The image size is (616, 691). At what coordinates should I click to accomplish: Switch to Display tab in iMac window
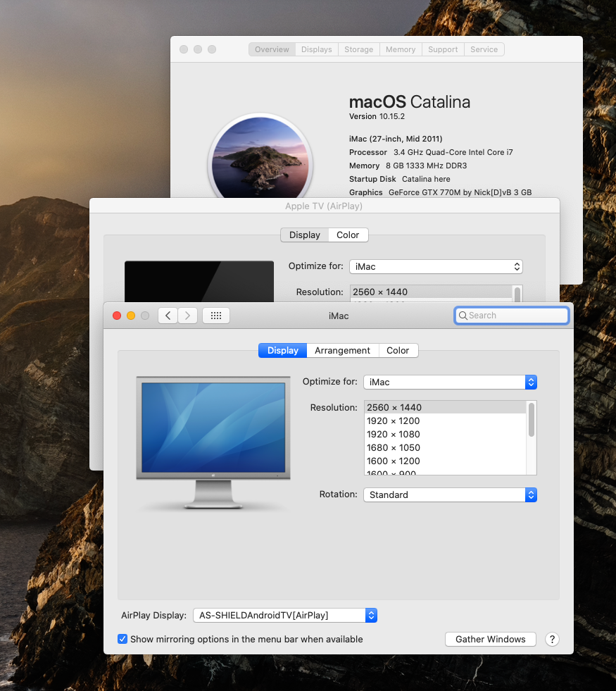click(x=283, y=350)
